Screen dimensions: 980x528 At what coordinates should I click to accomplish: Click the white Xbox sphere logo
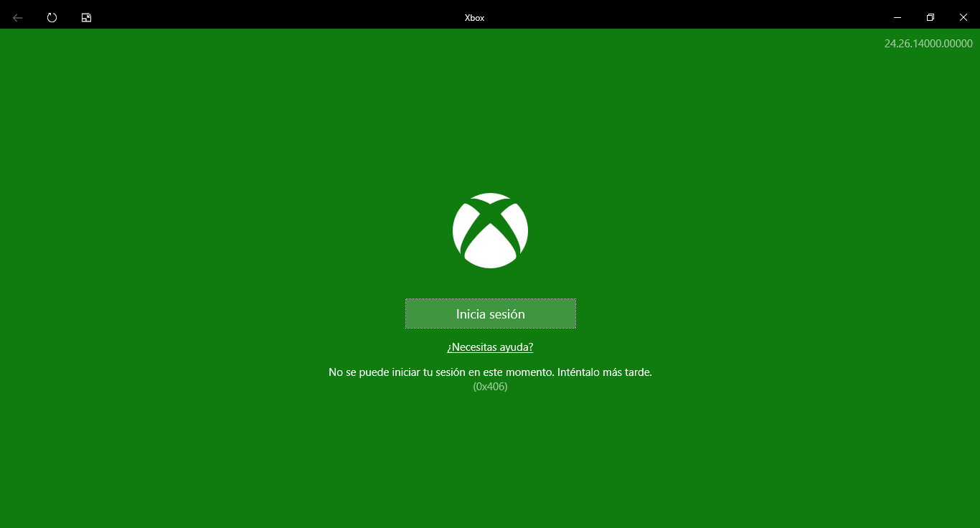pyautogui.click(x=490, y=230)
